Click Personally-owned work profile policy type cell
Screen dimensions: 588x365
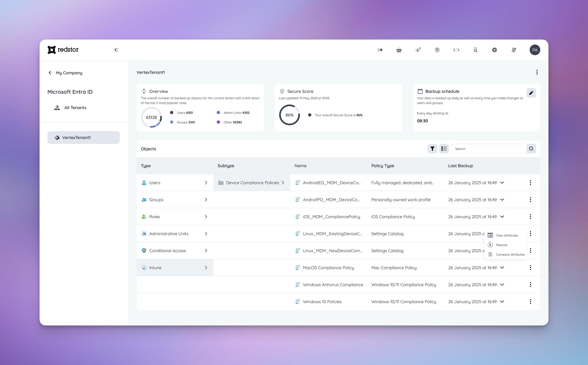click(401, 200)
